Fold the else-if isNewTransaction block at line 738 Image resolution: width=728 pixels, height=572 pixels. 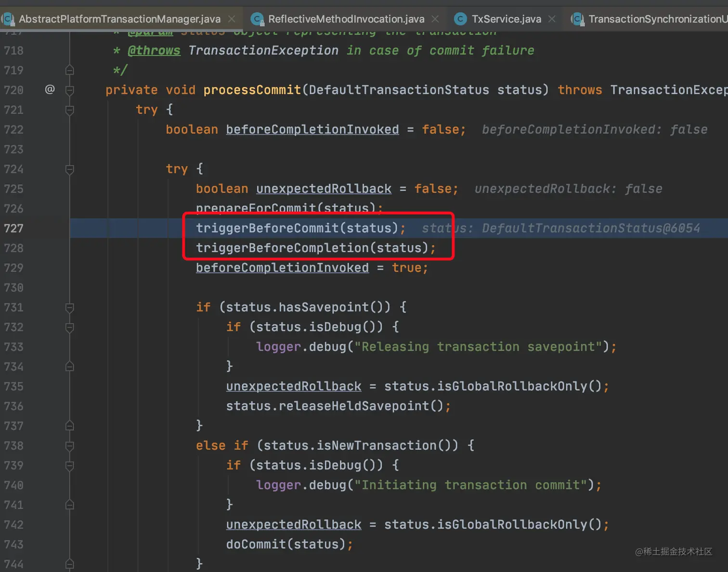point(70,446)
